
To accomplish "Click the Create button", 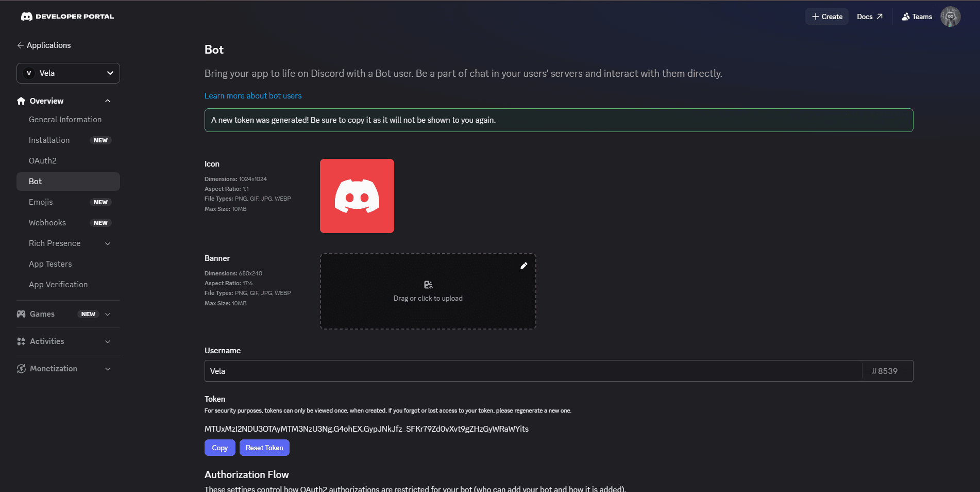I will [827, 17].
